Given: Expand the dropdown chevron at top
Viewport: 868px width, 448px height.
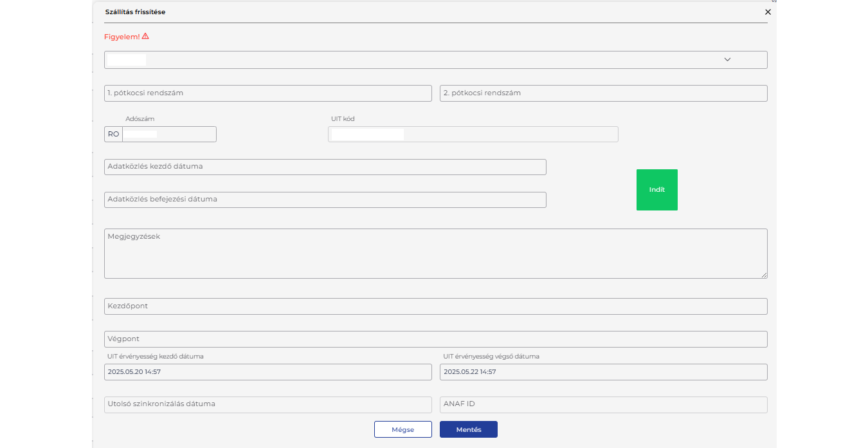Looking at the screenshot, I should (x=727, y=60).
